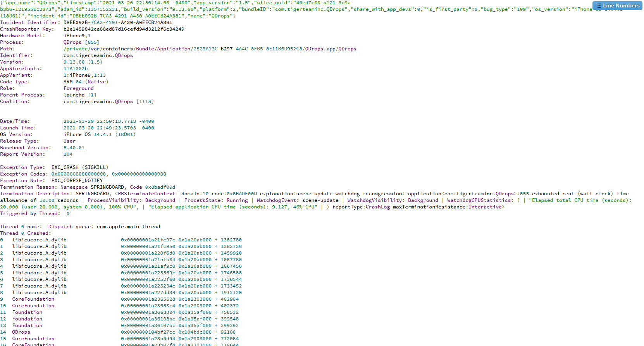The image size is (644, 346).
Task: Click CoreFoundation in stack frame 9
Action: [x=33, y=299]
